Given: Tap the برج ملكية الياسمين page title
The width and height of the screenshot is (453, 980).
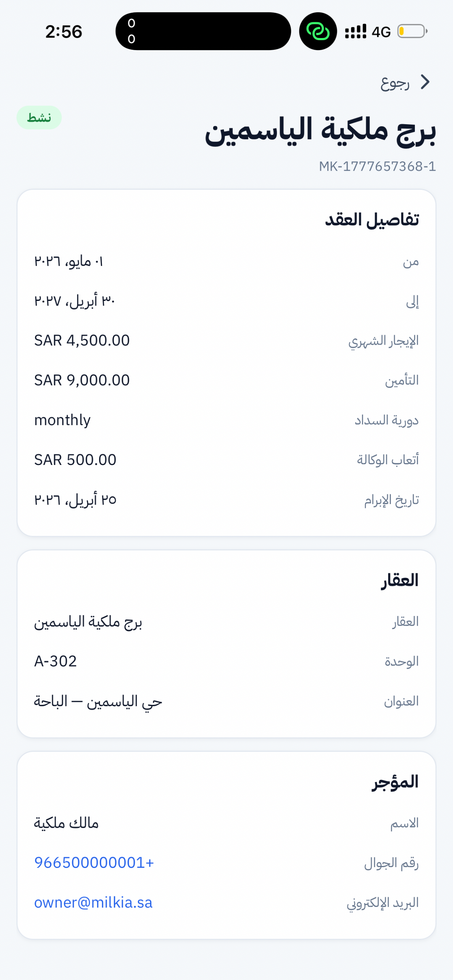Looking at the screenshot, I should coord(320,130).
